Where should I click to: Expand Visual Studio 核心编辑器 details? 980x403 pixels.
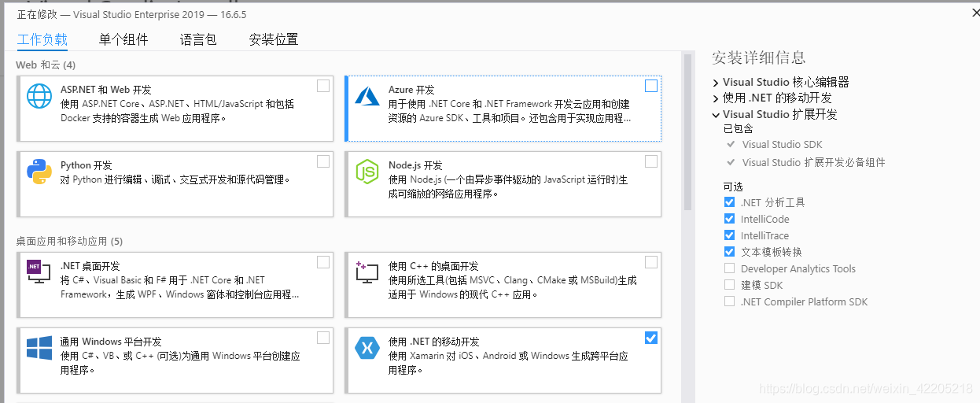tap(716, 82)
